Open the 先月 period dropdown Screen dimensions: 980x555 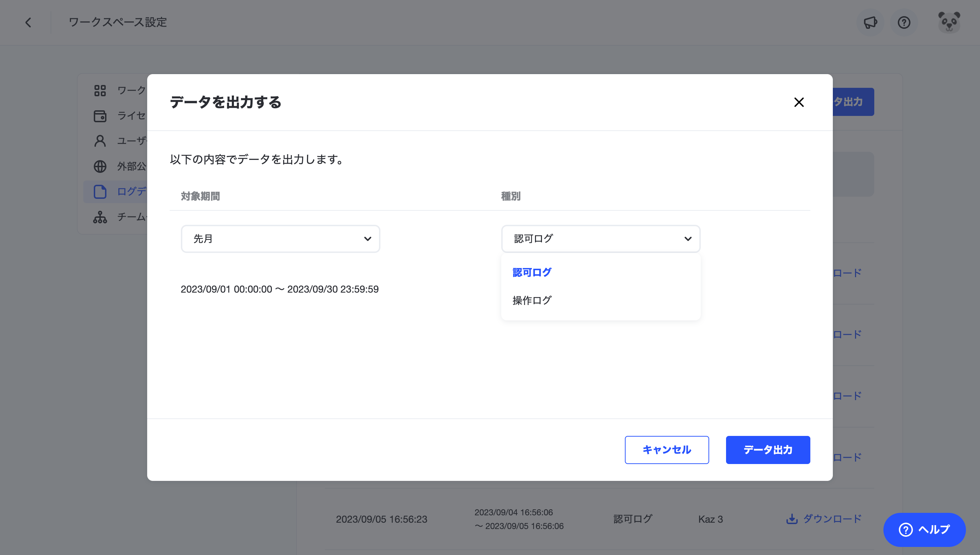tap(281, 239)
